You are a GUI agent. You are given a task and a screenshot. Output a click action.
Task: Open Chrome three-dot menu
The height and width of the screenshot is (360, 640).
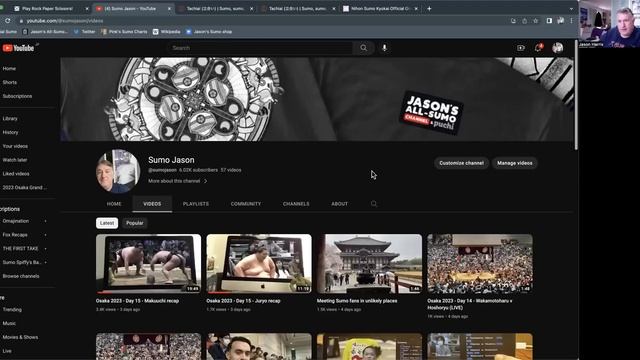571,20
